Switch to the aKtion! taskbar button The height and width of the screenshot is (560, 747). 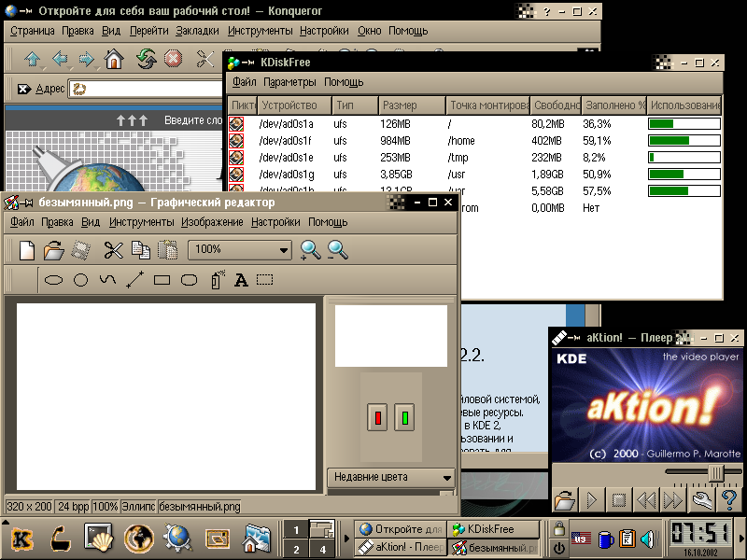(x=401, y=547)
